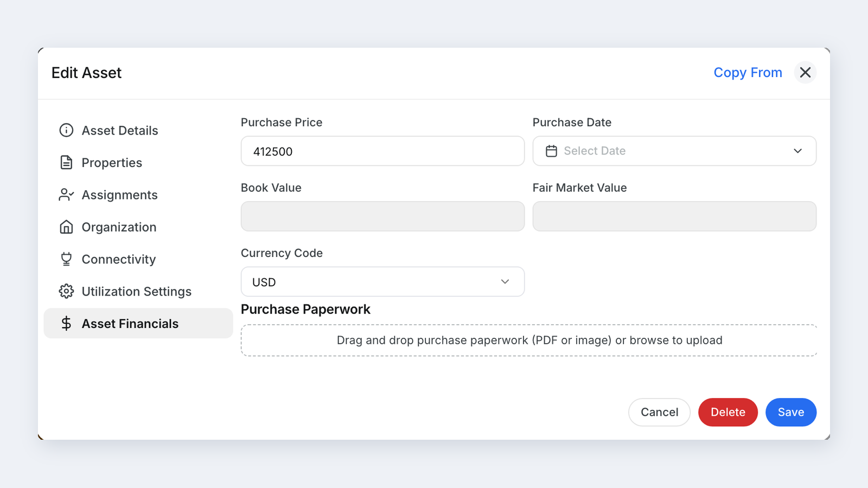868x488 pixels.
Task: Click the Utilization Settings gear icon
Action: [66, 291]
